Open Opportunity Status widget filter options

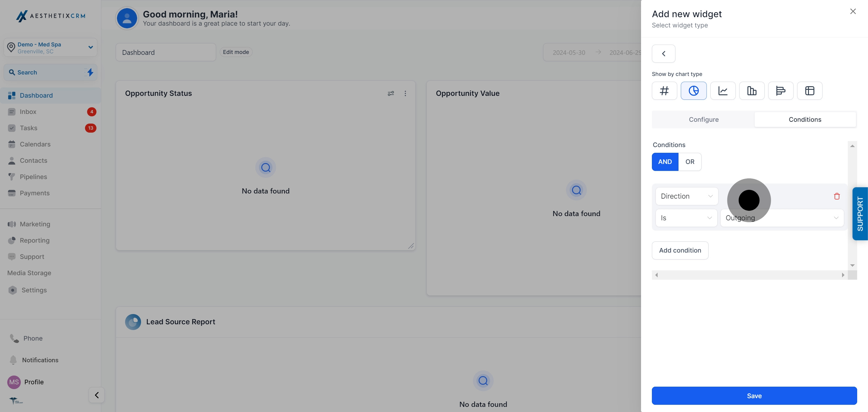391,93
